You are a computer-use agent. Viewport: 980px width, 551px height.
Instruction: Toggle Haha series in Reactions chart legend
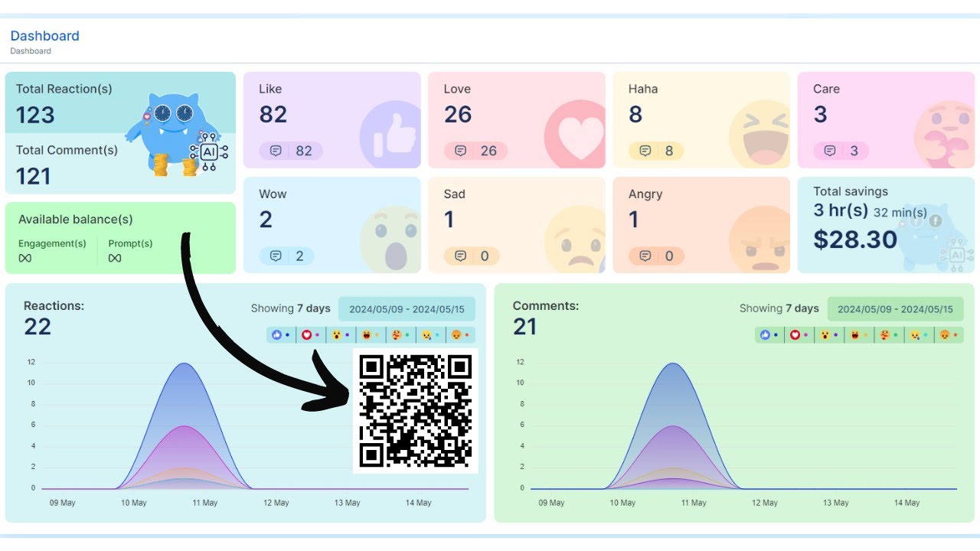[x=371, y=335]
